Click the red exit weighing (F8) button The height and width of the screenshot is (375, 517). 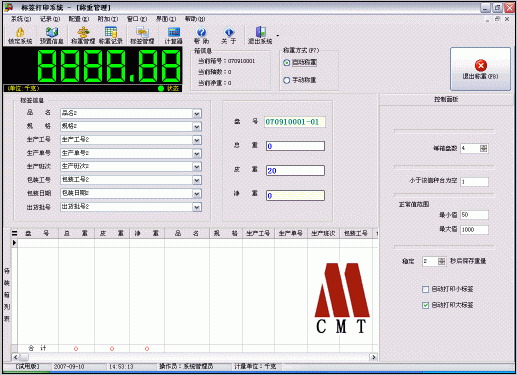[x=480, y=69]
